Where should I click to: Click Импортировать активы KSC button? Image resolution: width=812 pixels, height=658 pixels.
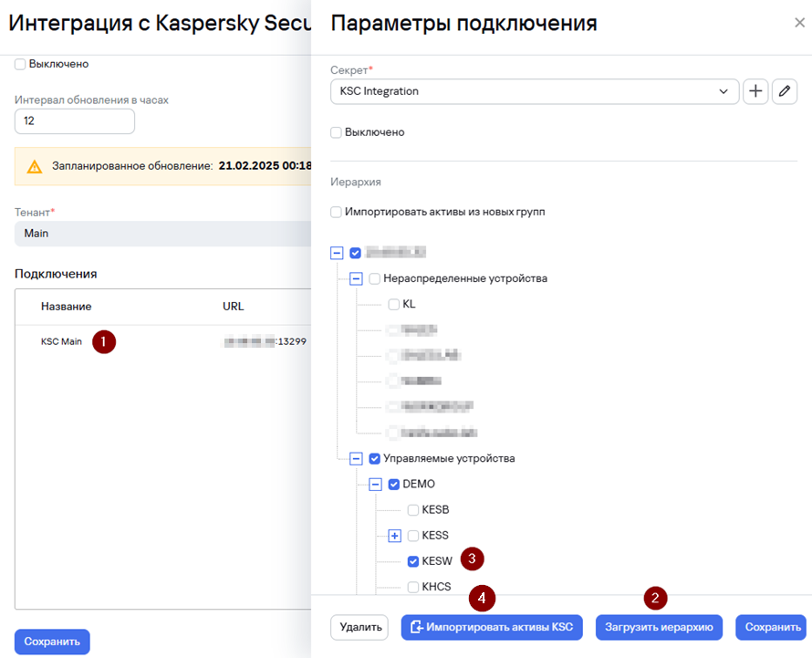[x=492, y=628]
